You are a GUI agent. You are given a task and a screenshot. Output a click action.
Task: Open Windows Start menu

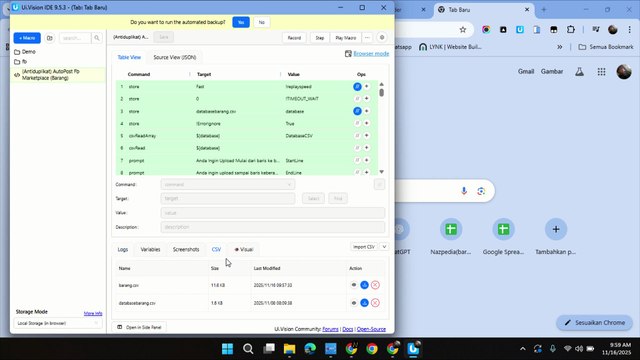[227, 349]
